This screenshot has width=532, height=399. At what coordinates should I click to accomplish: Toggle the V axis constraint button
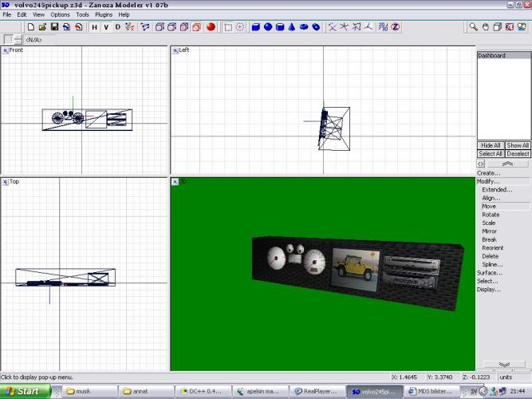tap(106, 27)
